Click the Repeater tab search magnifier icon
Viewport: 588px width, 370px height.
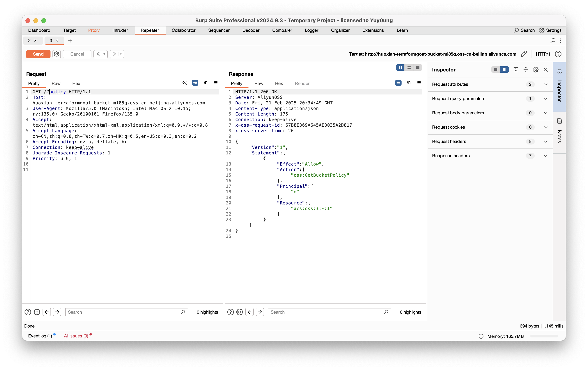tap(553, 40)
